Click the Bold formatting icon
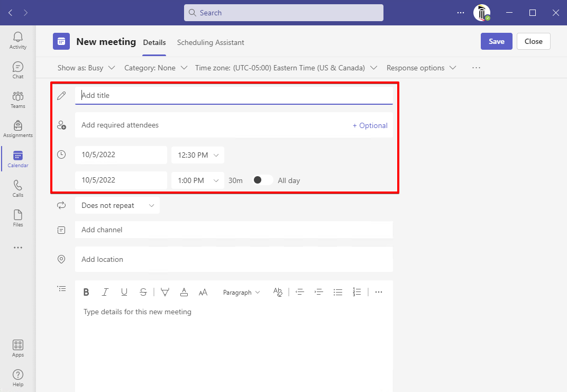Viewport: 567px width, 392px height. coord(86,292)
